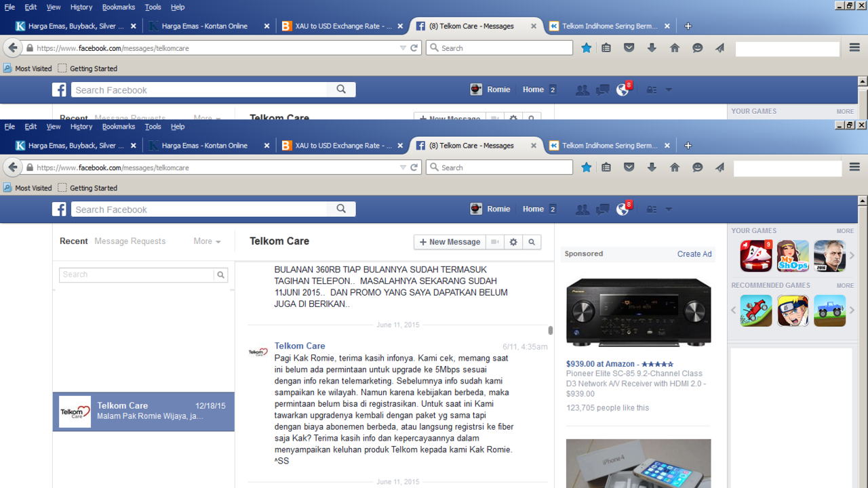Expand URL history dropdown in front window address bar
The height and width of the screenshot is (488, 868).
(x=403, y=167)
